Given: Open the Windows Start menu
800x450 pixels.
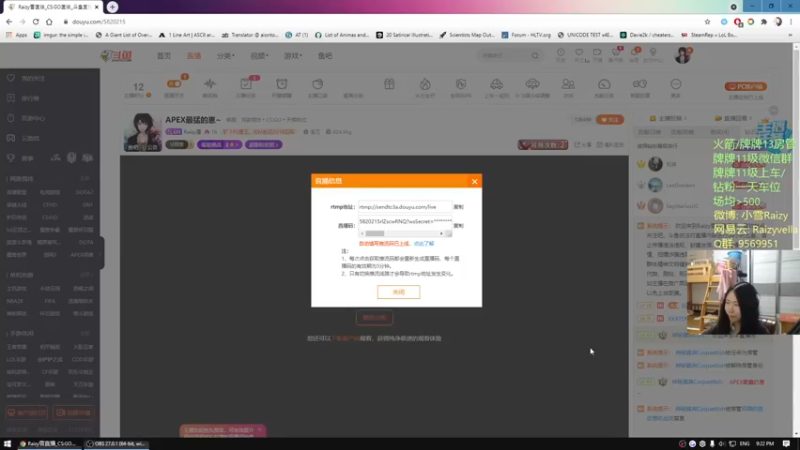Looking at the screenshot, I should [7, 444].
